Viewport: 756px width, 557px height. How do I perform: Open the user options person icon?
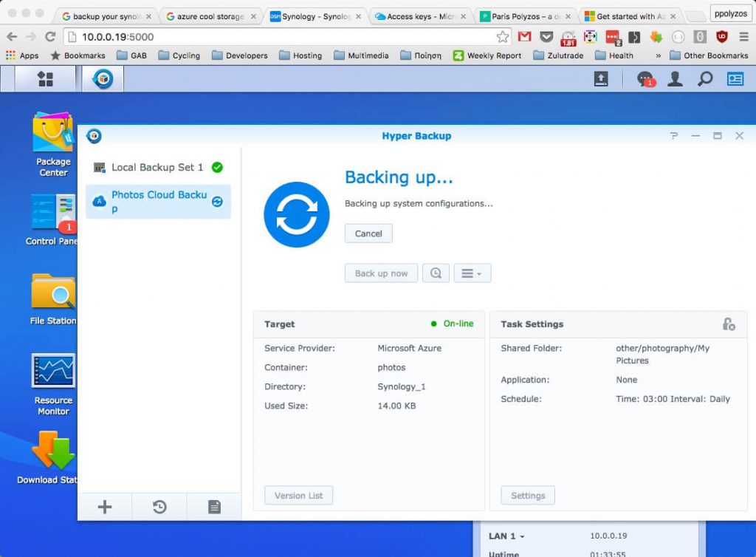click(675, 78)
